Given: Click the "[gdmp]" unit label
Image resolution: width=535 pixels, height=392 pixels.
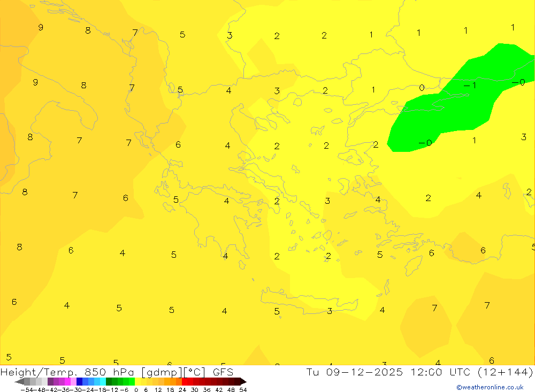Looking at the screenshot, I should click(x=162, y=373).
